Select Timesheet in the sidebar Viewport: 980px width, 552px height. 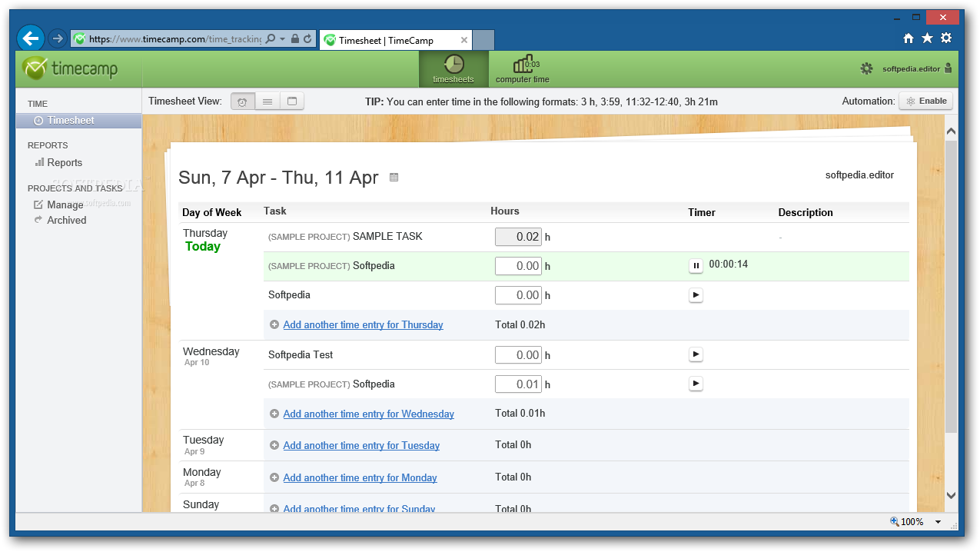click(78, 121)
